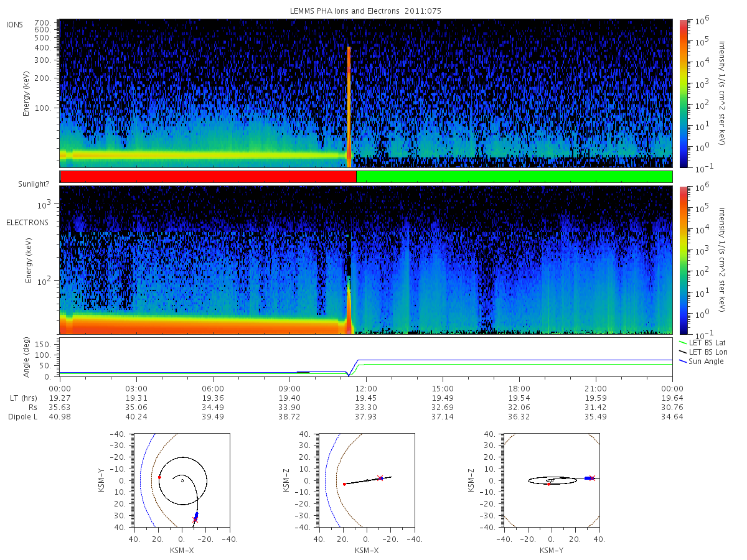Click the LT value 19.45
This screenshot has width=747, height=560.
pyautogui.click(x=366, y=398)
